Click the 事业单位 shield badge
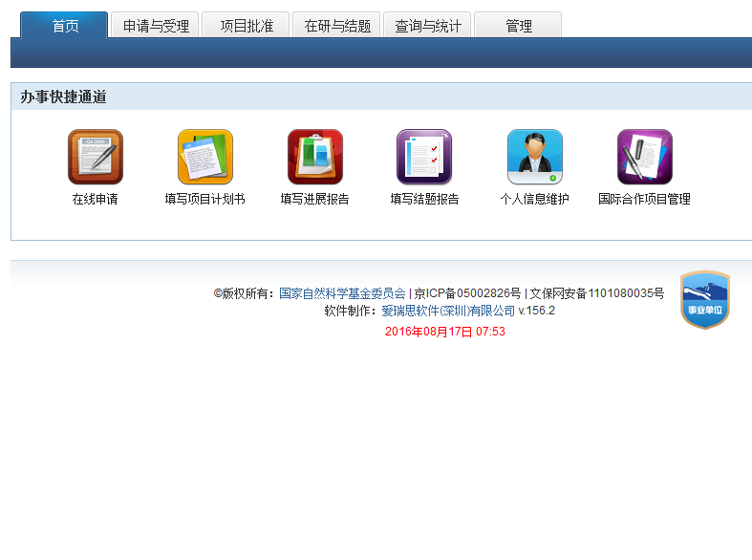 (x=705, y=300)
